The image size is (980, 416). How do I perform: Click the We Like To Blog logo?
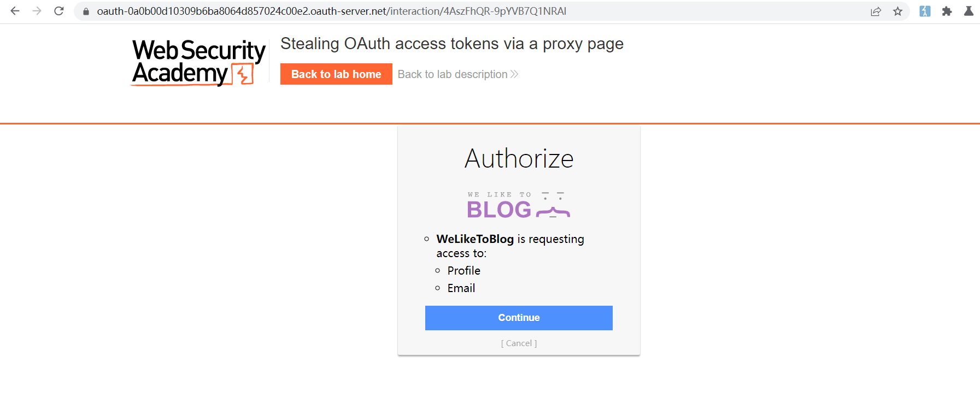coord(518,205)
